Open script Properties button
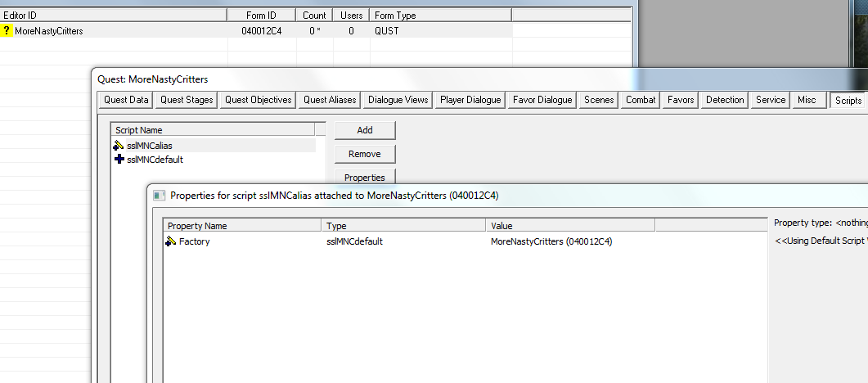The height and width of the screenshot is (383, 868). tap(365, 177)
